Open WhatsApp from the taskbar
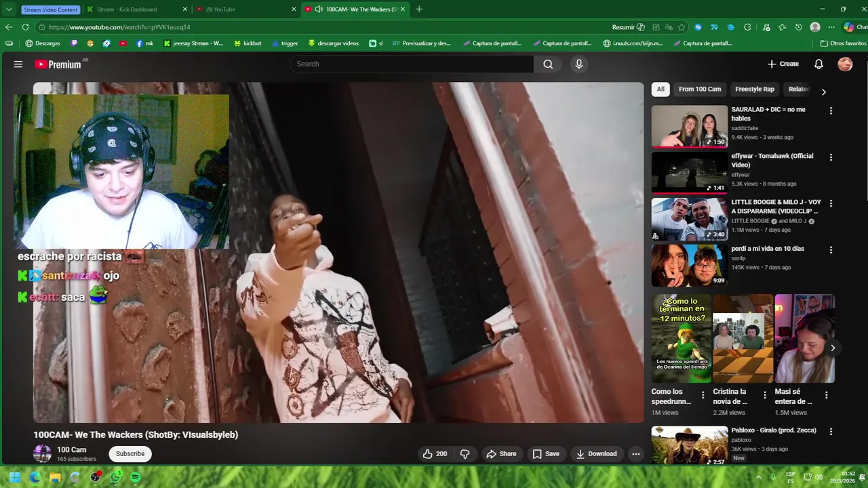Viewport: 868px width, 488px height. 115,477
